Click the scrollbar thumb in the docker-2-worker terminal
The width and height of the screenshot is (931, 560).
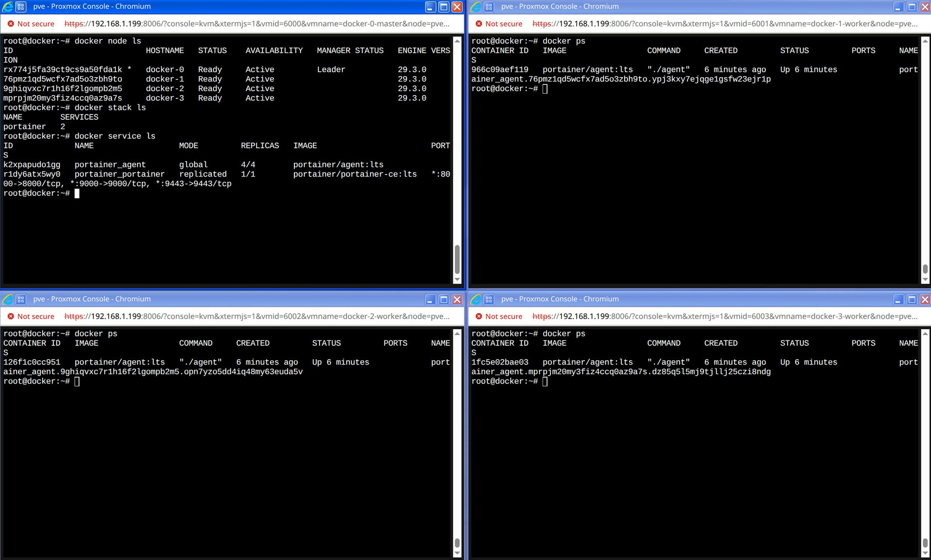tap(457, 543)
